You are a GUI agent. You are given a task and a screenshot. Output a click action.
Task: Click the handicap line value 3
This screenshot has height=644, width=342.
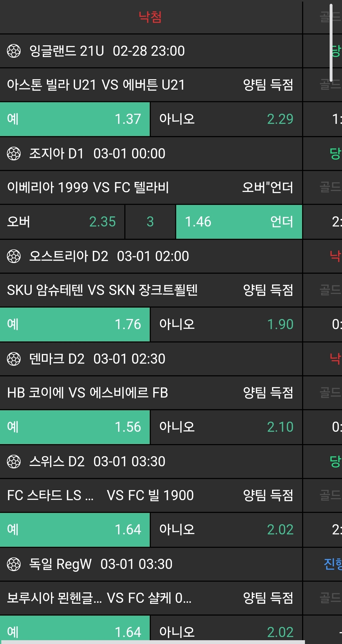[x=150, y=222]
